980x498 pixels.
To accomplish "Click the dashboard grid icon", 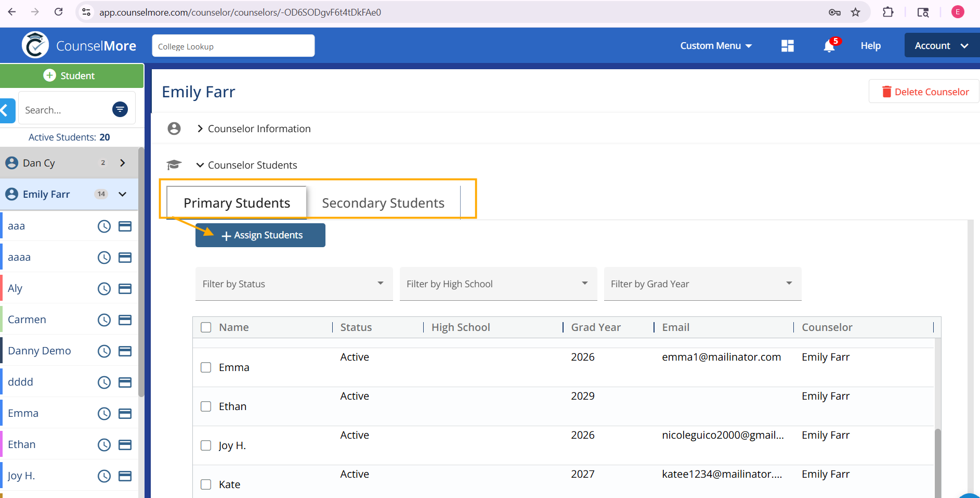I will pos(787,46).
